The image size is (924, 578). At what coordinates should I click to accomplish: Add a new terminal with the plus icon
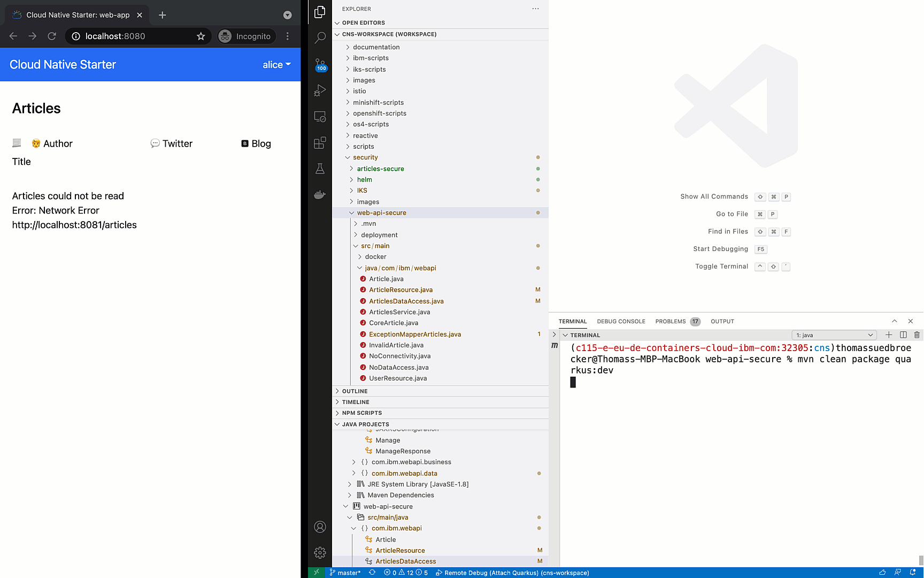(x=889, y=335)
